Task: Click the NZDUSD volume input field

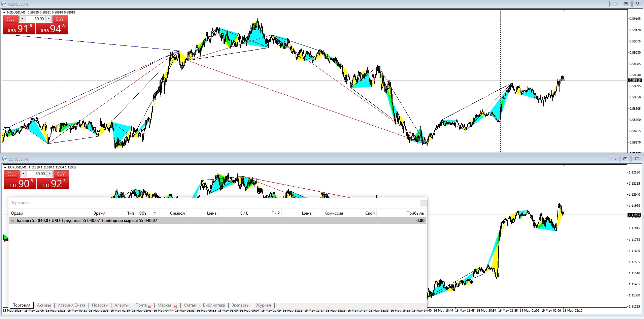Action: [36, 19]
